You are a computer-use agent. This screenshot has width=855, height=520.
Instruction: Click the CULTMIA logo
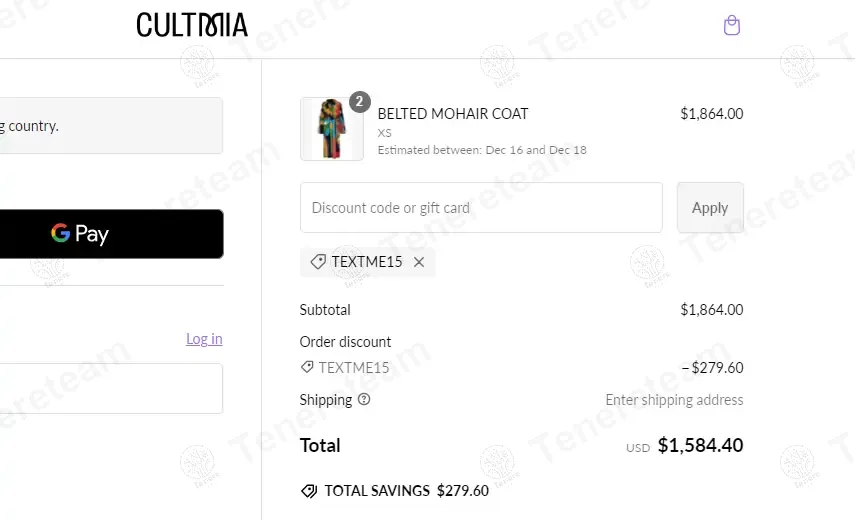pos(192,25)
